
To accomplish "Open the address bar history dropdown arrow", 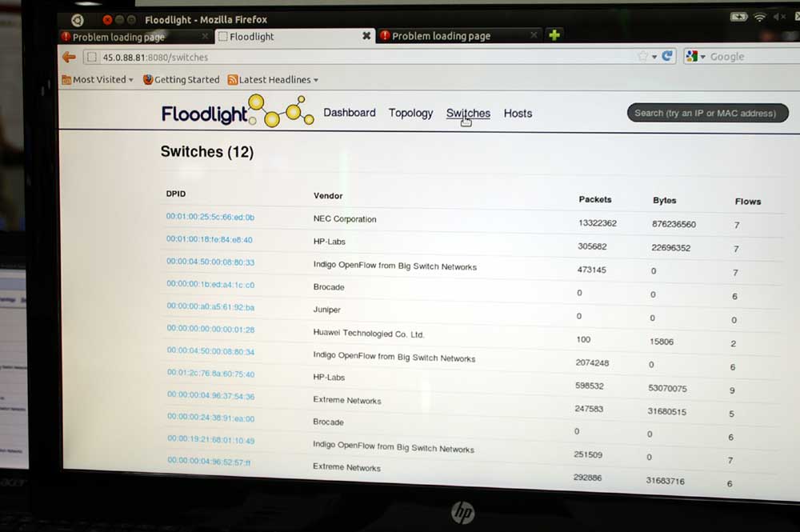I will [654, 57].
